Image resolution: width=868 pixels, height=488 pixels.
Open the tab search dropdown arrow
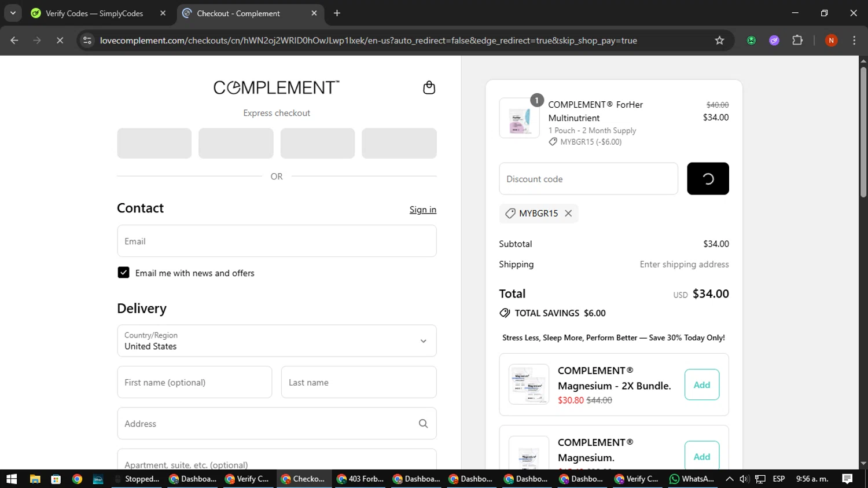click(x=13, y=13)
